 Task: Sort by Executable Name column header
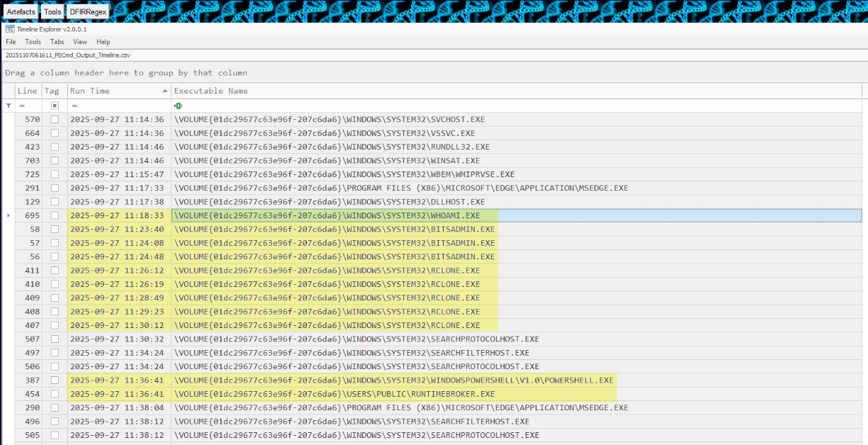click(x=210, y=91)
